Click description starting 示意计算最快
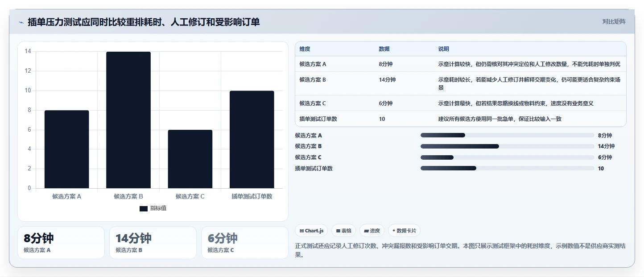The width and height of the screenshot is (644, 277). tap(516, 103)
